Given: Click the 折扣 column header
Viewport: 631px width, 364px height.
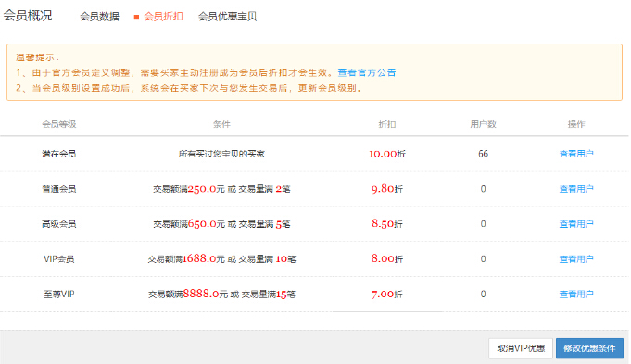Looking at the screenshot, I should (x=387, y=124).
